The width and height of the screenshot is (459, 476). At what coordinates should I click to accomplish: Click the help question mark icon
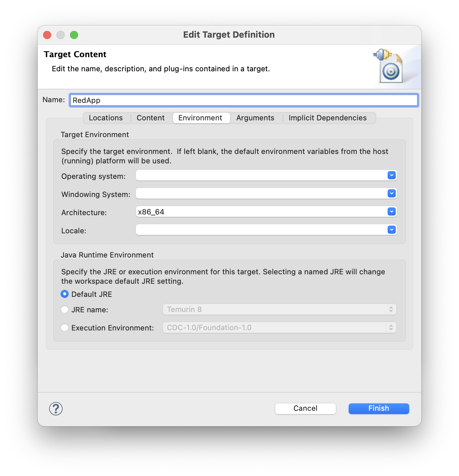[56, 409]
